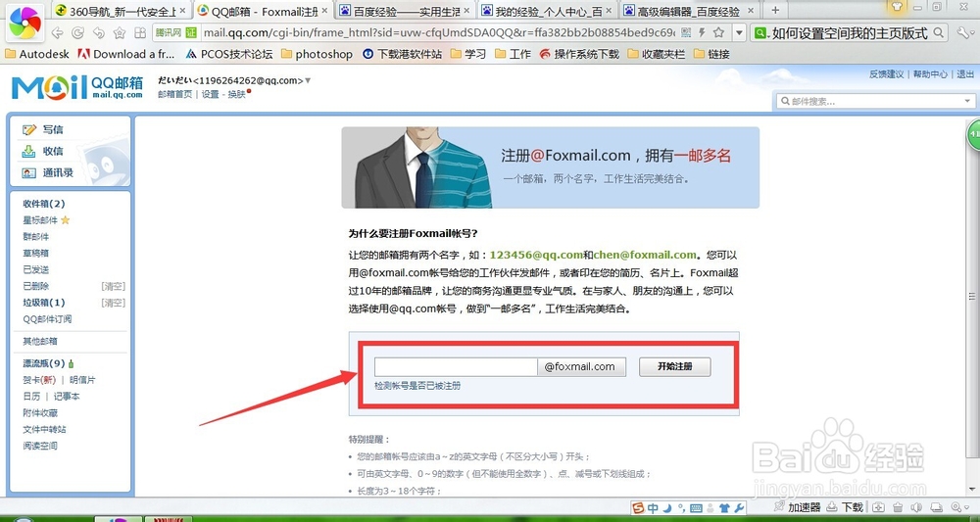The image size is (980, 522).
Task: Click the 360 browser logo icon
Action: (25, 23)
